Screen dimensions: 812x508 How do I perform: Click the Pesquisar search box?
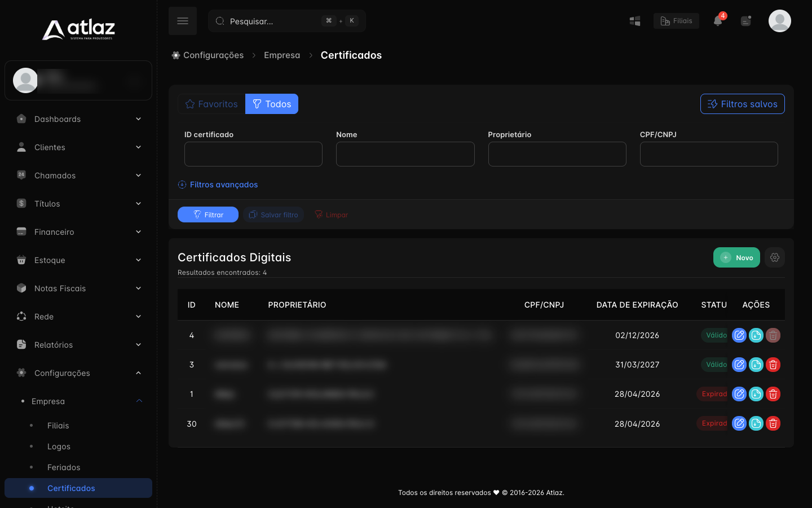287,21
